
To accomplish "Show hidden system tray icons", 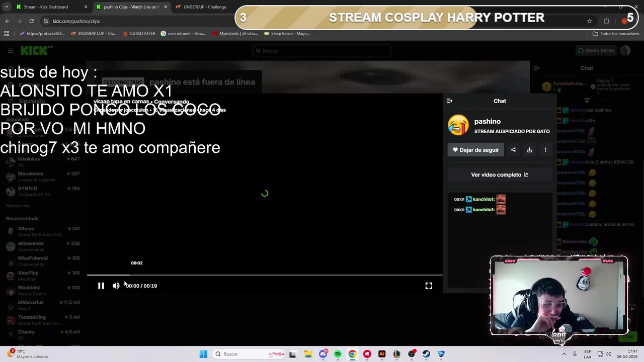I will 563,354.
